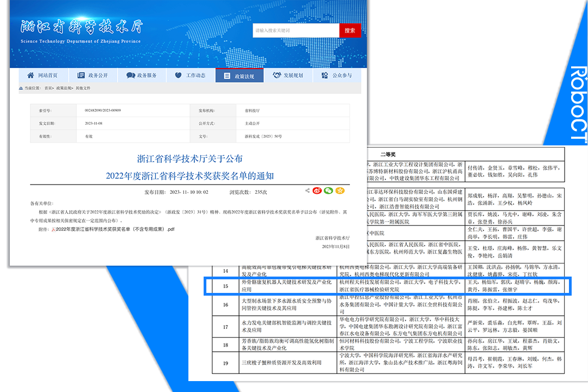Click the 政务服务 chat bubble icon
The image size is (588, 392).
click(x=131, y=76)
